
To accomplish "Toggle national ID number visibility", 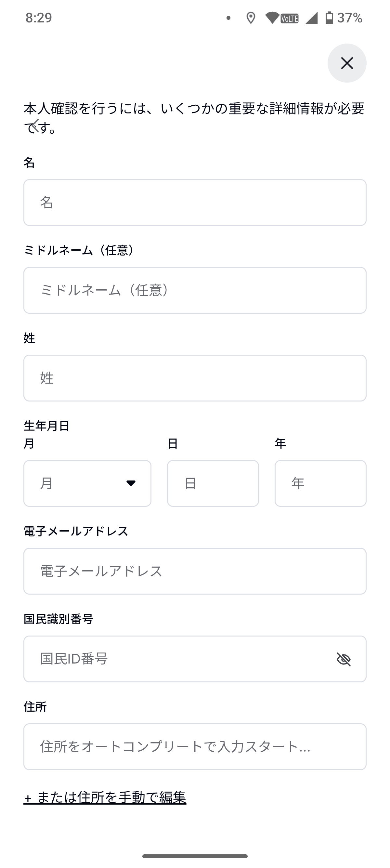I will tap(344, 659).
